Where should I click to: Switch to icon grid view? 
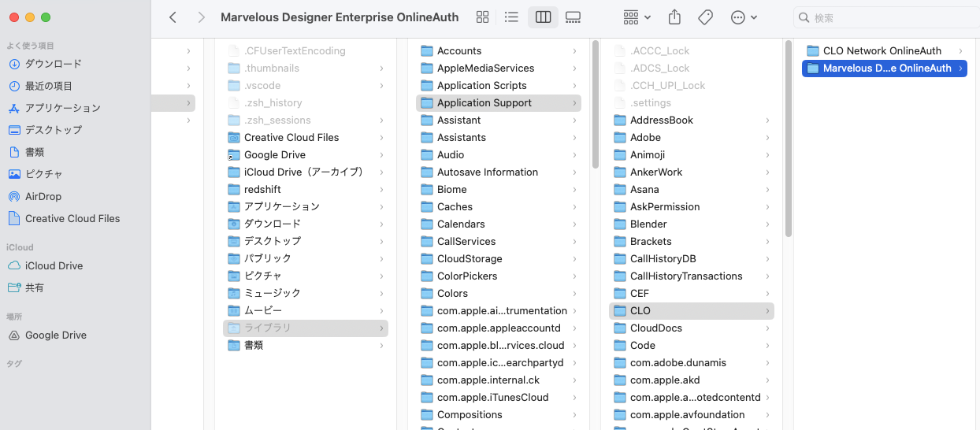[483, 17]
